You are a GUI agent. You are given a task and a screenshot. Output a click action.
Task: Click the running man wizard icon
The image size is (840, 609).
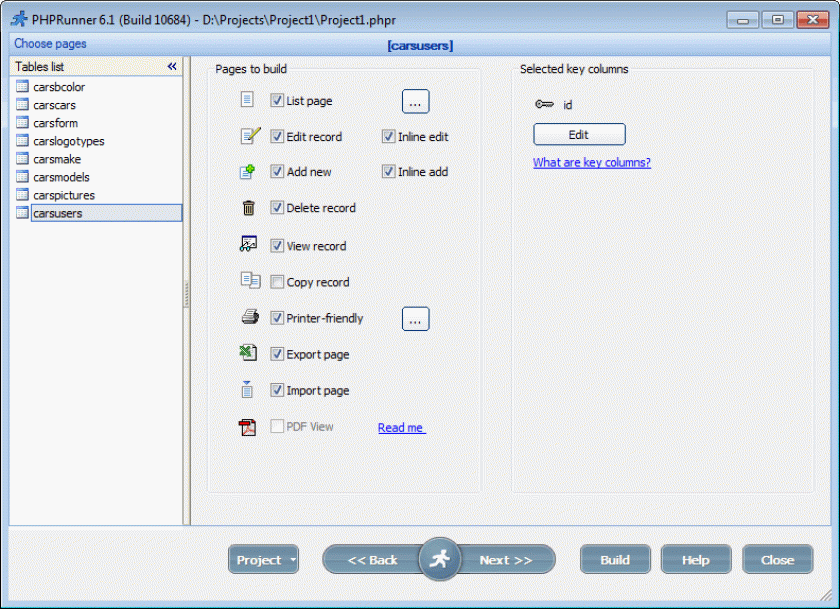440,559
